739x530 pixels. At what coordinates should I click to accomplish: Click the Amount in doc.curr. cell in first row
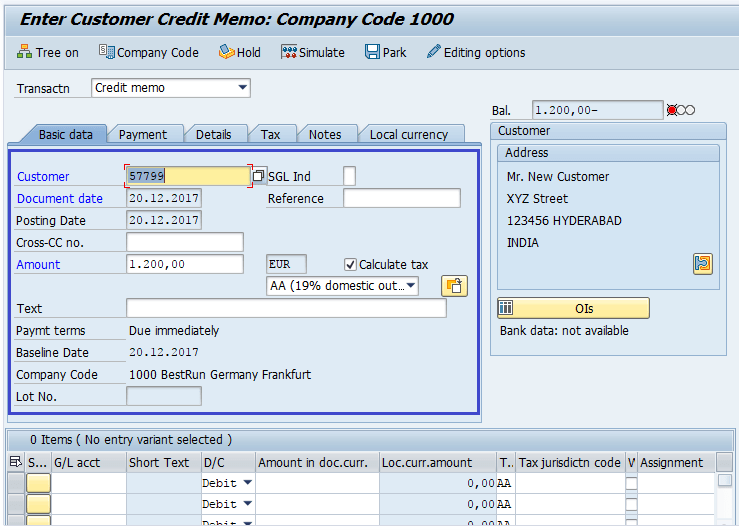click(x=317, y=483)
